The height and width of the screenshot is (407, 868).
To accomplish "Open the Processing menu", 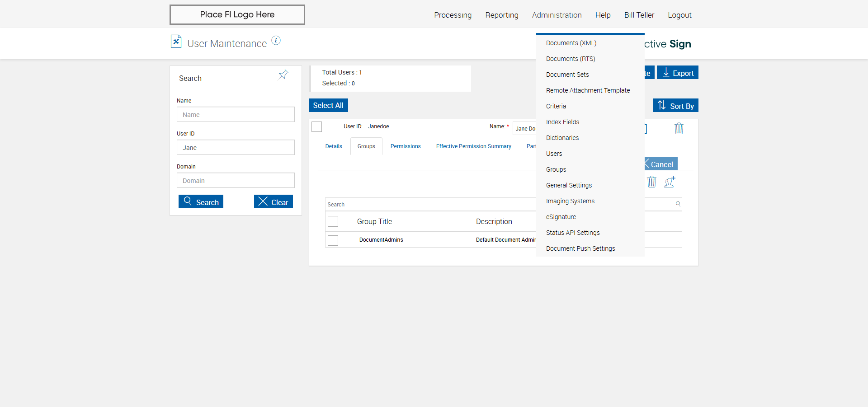I will coord(453,15).
